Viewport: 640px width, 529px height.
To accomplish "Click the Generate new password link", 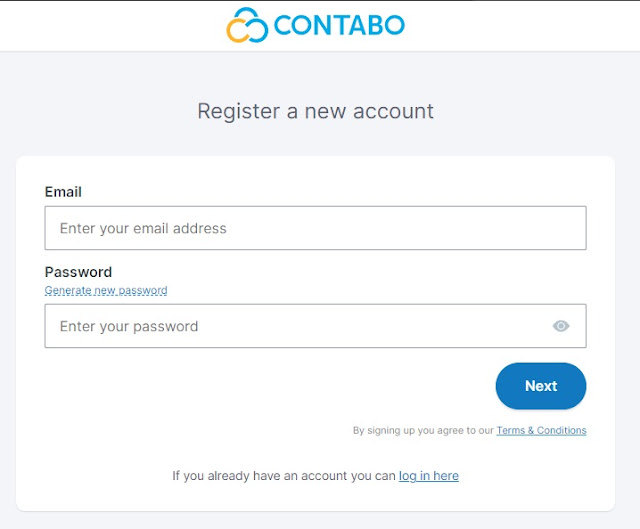I will point(106,291).
